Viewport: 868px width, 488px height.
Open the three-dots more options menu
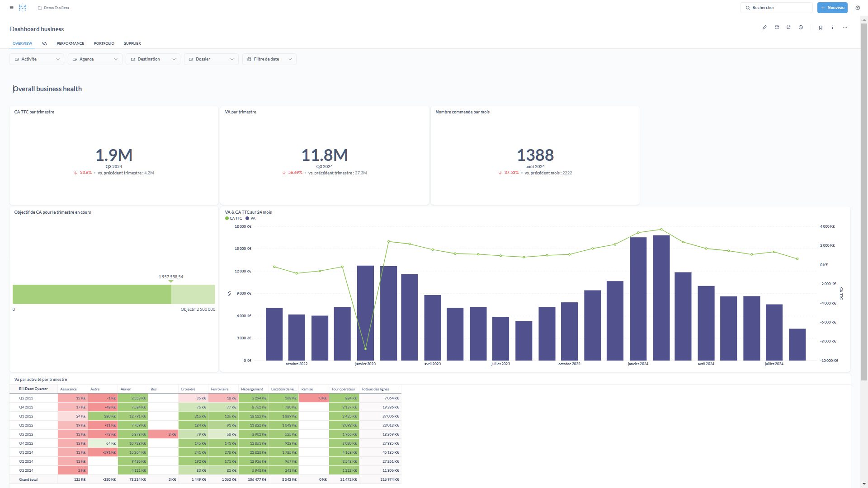(845, 28)
